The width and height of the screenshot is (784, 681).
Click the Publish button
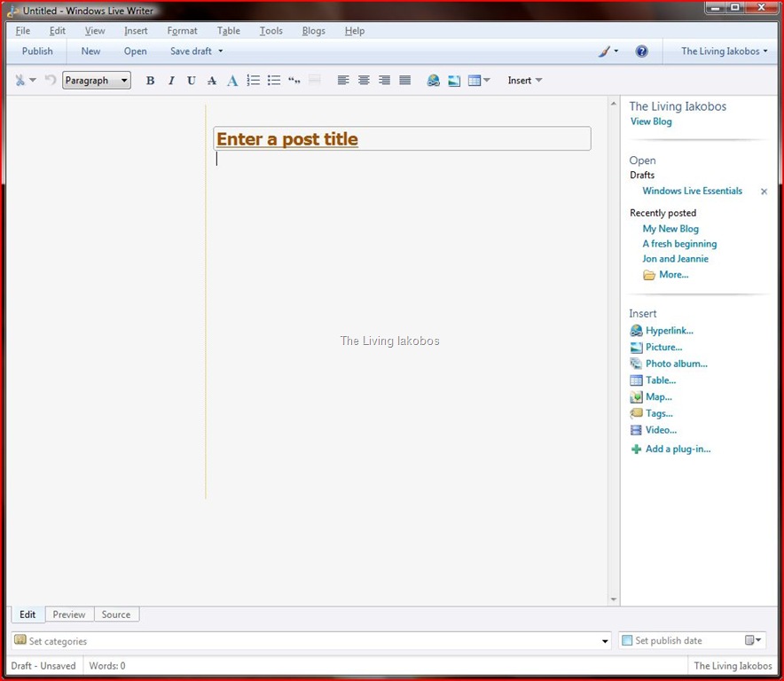coord(37,51)
